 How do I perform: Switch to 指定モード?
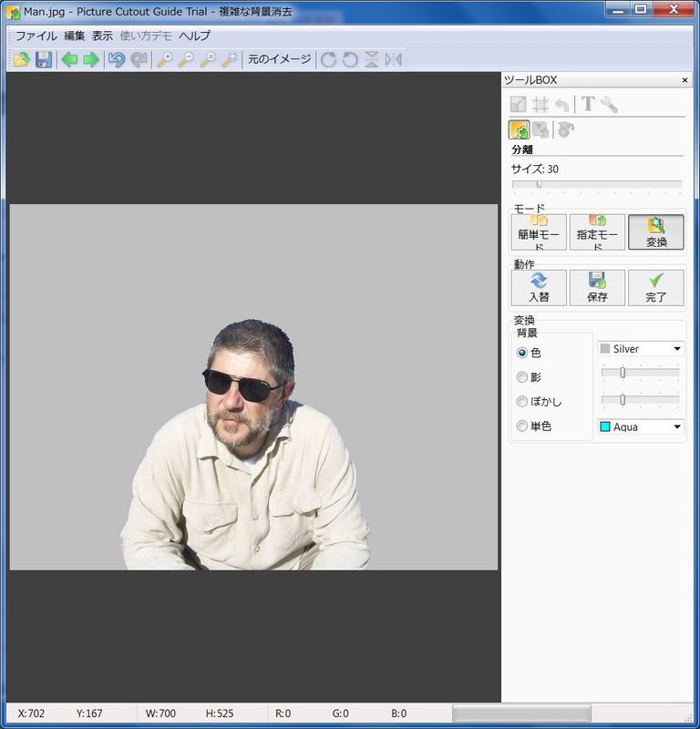(597, 232)
